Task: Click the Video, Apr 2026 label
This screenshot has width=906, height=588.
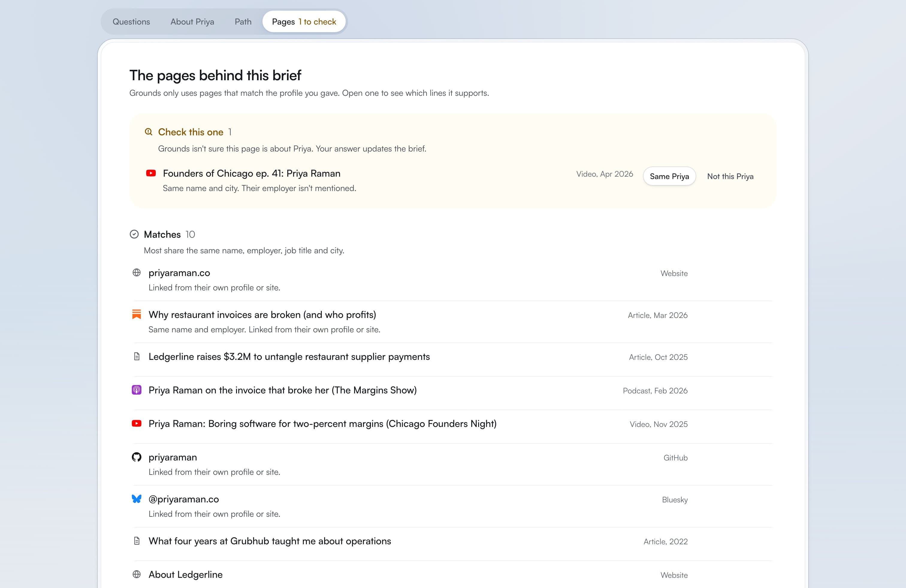Action: [605, 174]
